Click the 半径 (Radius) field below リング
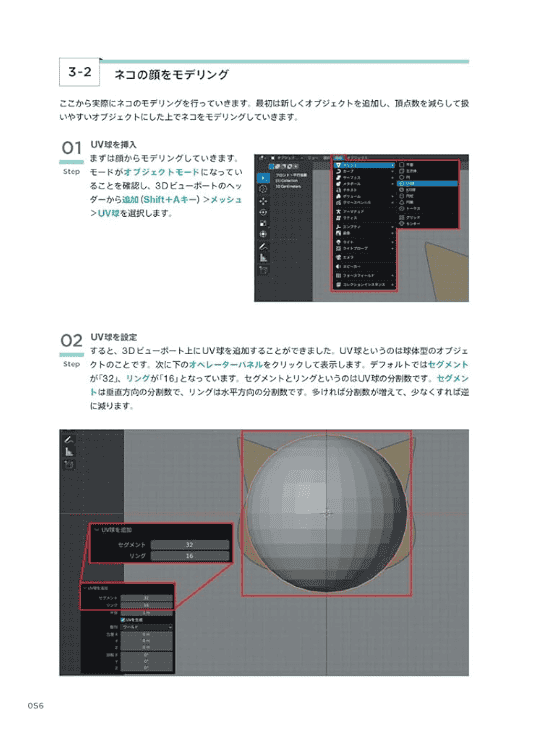Viewport: 534px width, 738px height. click(146, 613)
